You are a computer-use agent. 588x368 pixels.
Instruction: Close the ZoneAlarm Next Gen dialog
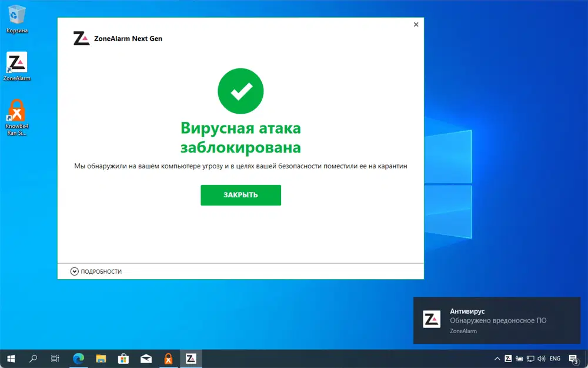pos(416,24)
